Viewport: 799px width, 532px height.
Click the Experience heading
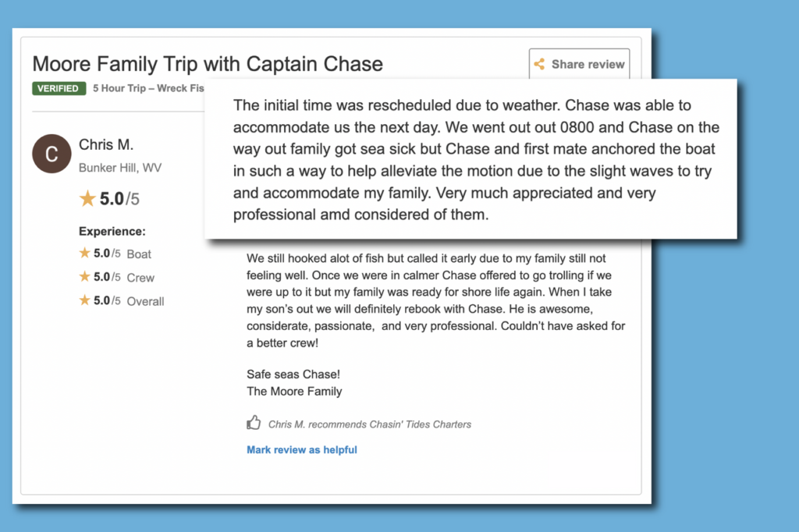[x=112, y=232]
